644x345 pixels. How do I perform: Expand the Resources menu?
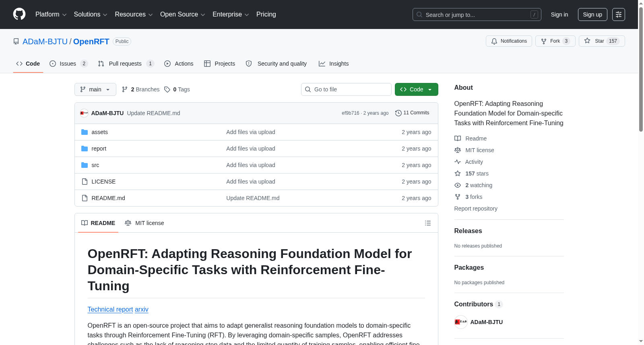click(x=134, y=14)
